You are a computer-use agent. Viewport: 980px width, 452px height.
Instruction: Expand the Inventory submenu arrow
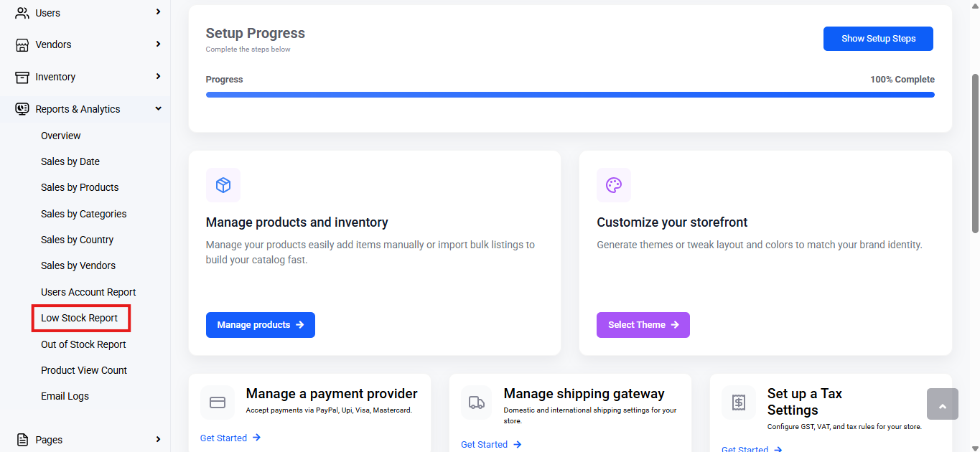point(158,77)
